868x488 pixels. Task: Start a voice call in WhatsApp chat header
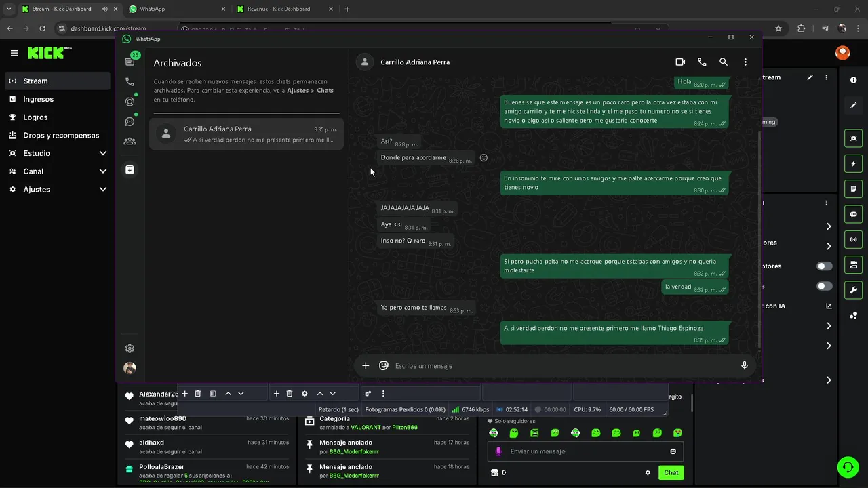702,62
